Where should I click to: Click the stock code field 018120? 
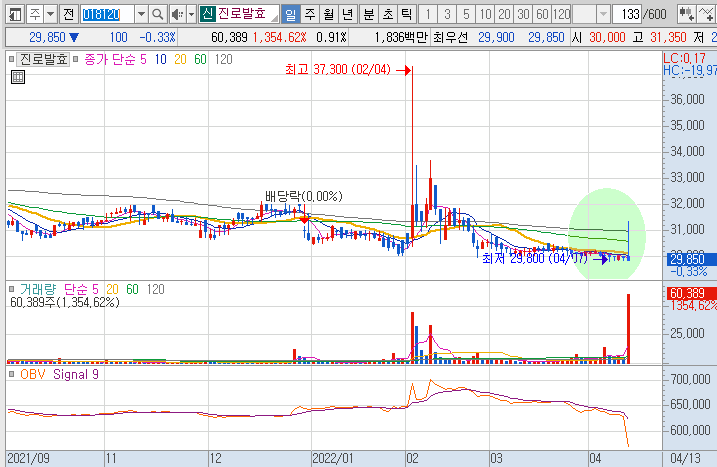(x=107, y=14)
